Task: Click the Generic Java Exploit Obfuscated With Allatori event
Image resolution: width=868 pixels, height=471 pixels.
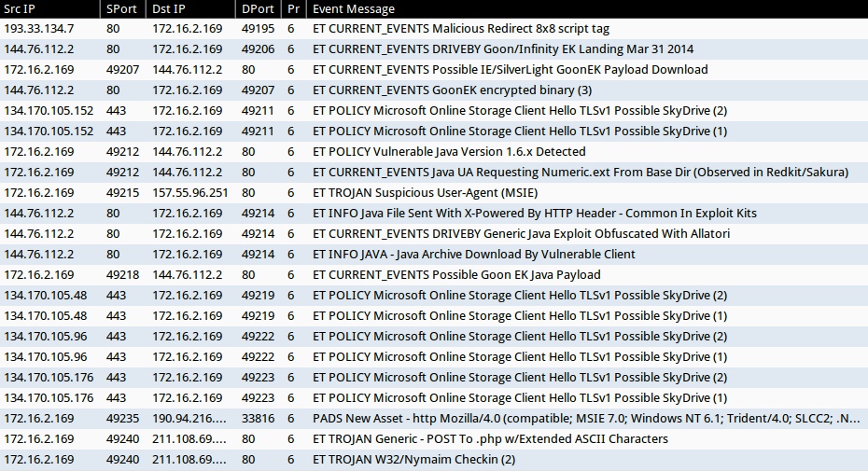Action: tap(521, 234)
